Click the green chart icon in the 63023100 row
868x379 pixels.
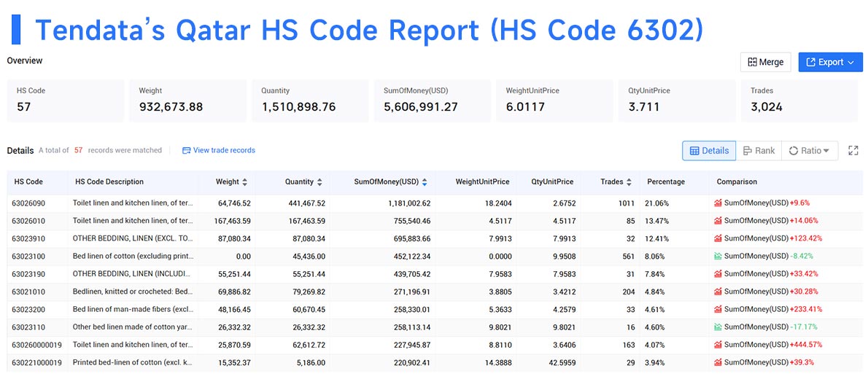tap(718, 256)
